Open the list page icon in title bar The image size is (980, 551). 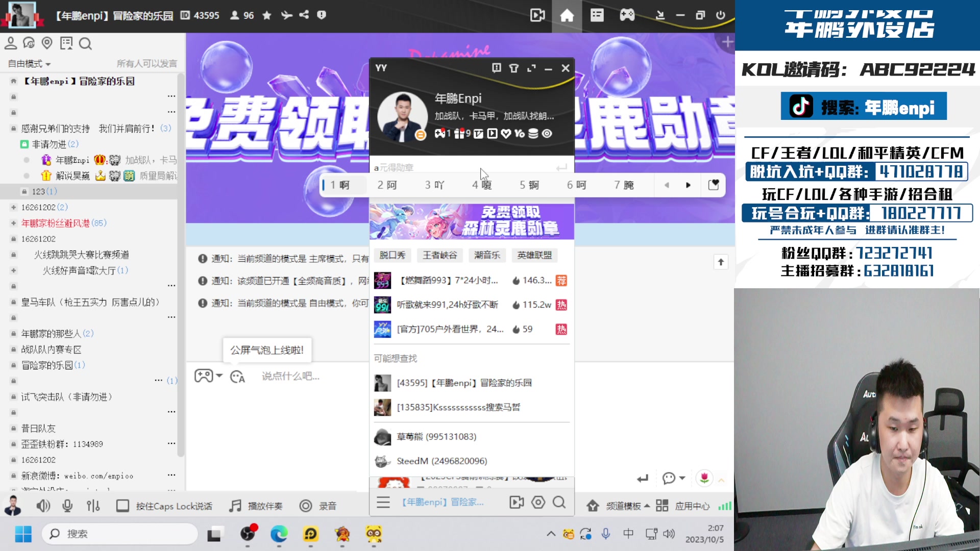click(x=597, y=15)
